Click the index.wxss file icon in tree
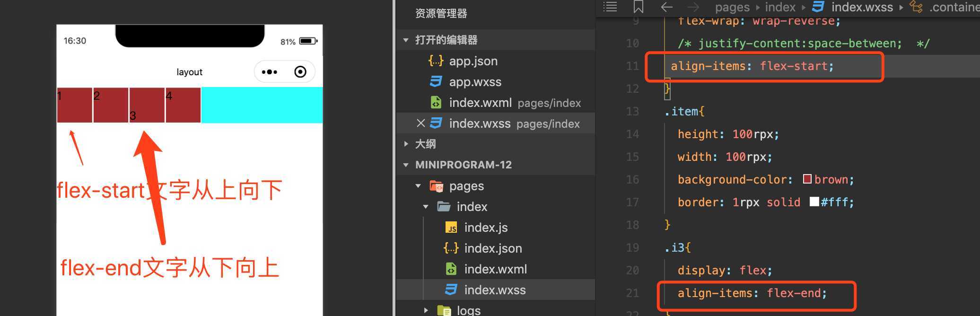Image resolution: width=980 pixels, height=316 pixels. (x=451, y=290)
